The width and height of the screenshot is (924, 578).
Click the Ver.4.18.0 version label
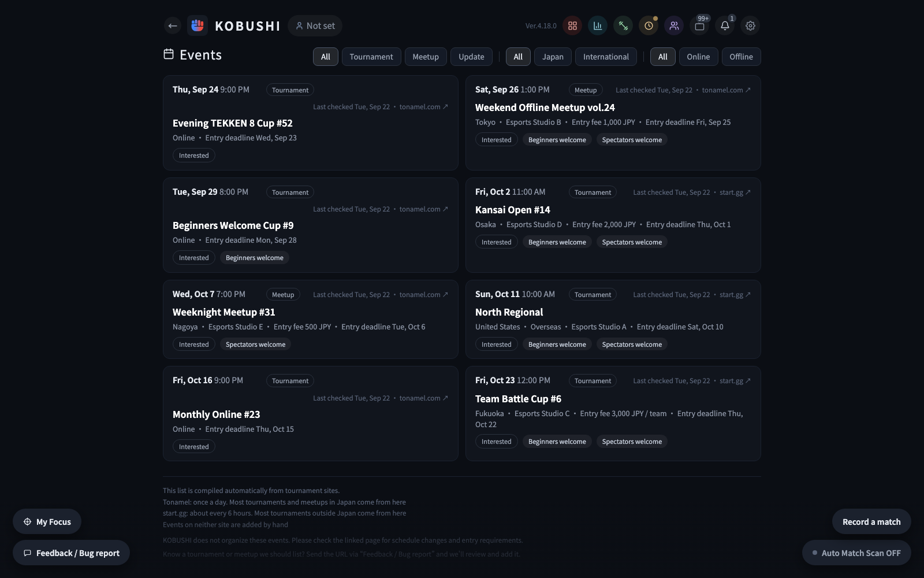click(x=541, y=26)
